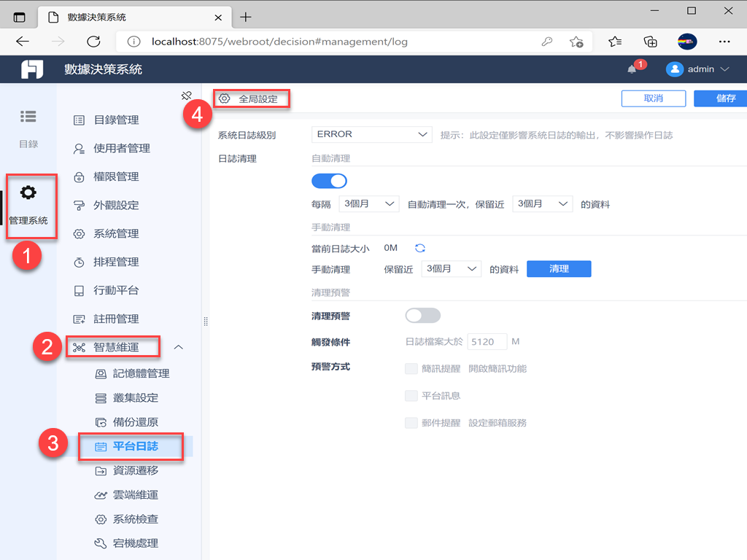
Task: Click the 5120 log file size field
Action: pyautogui.click(x=487, y=340)
